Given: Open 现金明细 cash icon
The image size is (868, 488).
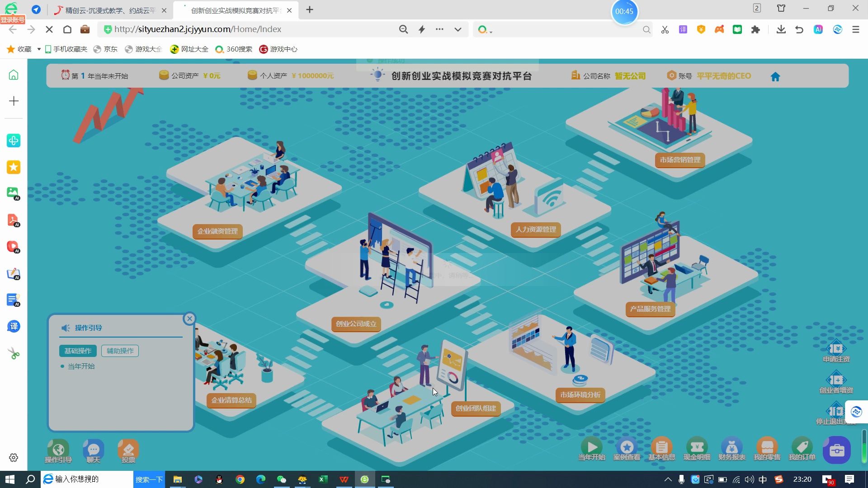Looking at the screenshot, I should pyautogui.click(x=697, y=447).
